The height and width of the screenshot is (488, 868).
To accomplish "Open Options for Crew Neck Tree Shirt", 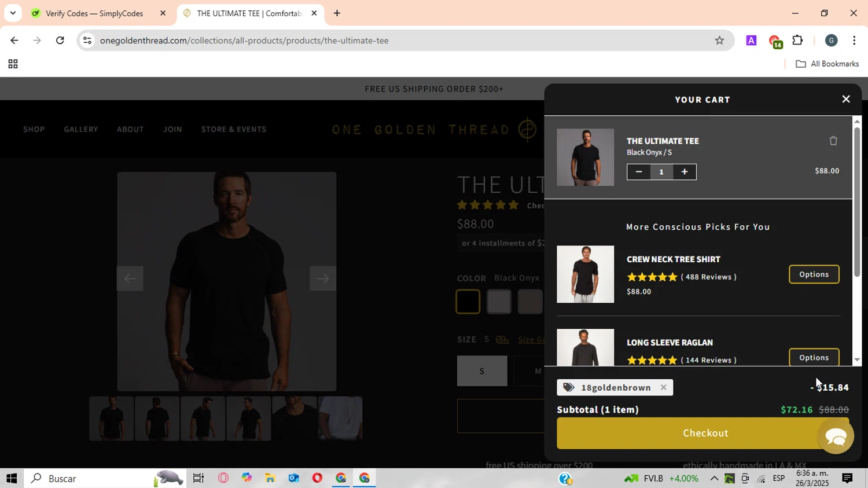I will 814,274.
